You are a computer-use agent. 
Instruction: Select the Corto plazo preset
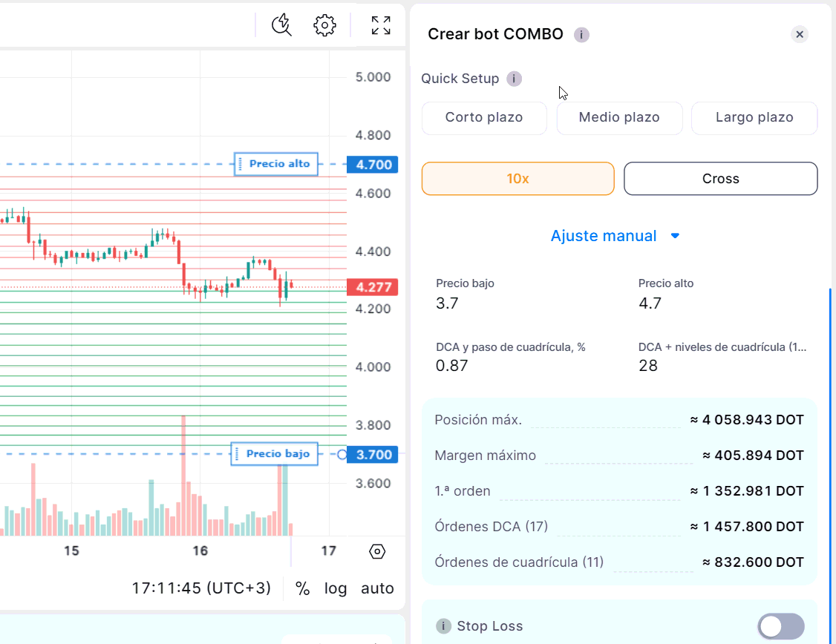[484, 118]
